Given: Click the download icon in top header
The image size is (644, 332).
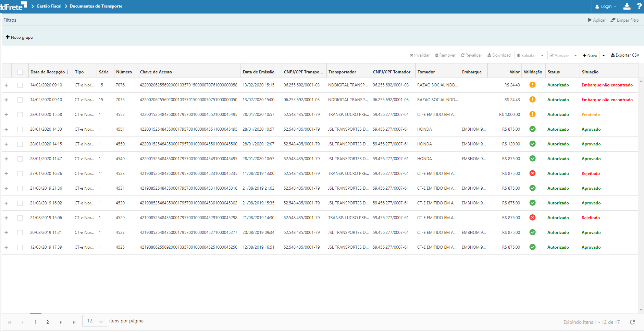Looking at the screenshot, I should click(x=627, y=7).
